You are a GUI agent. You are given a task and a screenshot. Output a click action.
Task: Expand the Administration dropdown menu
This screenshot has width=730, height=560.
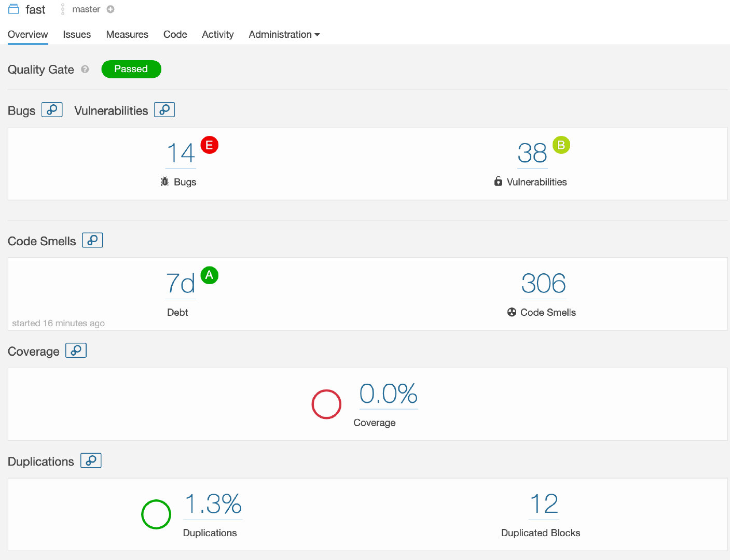point(284,34)
